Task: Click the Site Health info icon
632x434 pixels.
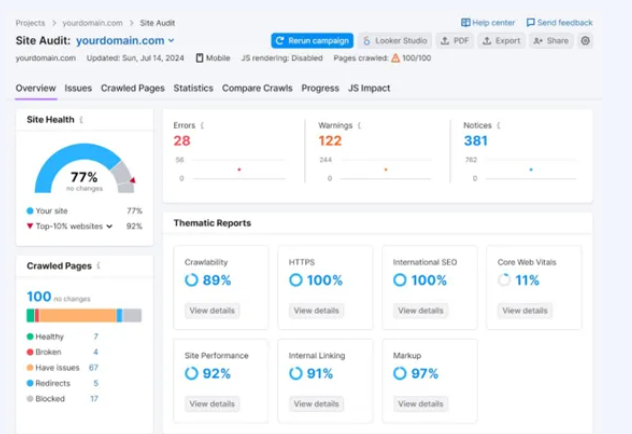Action: pos(81,120)
